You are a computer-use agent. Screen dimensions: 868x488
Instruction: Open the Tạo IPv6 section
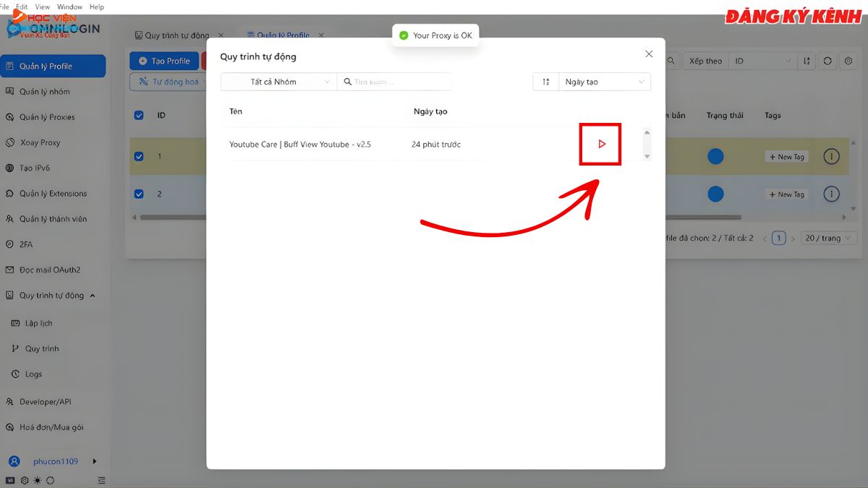35,168
